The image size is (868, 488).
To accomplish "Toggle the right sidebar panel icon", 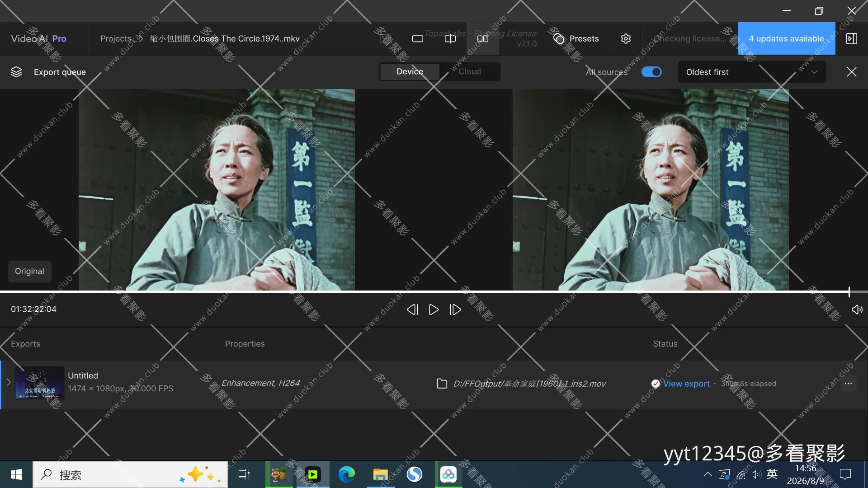I will coord(852,39).
